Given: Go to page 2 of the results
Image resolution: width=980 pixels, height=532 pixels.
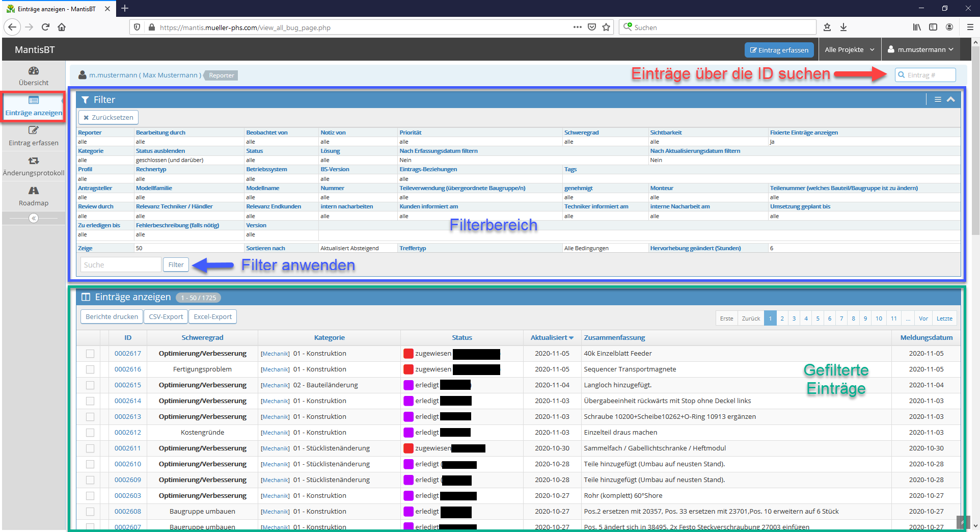Looking at the screenshot, I should 782,318.
